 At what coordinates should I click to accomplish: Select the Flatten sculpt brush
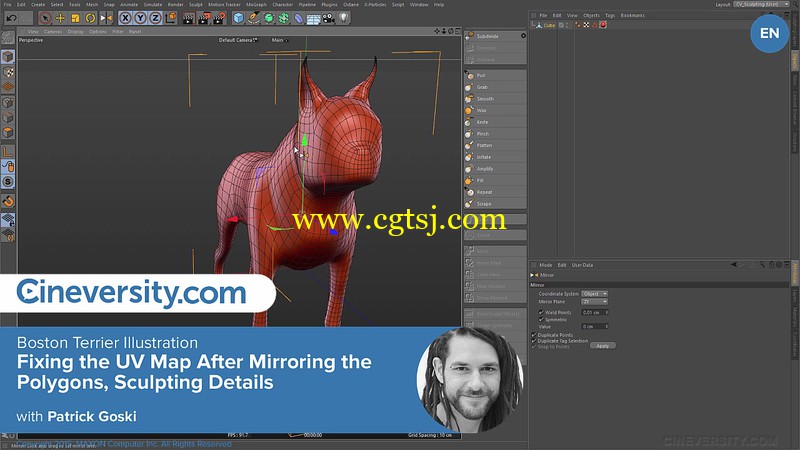(x=495, y=145)
